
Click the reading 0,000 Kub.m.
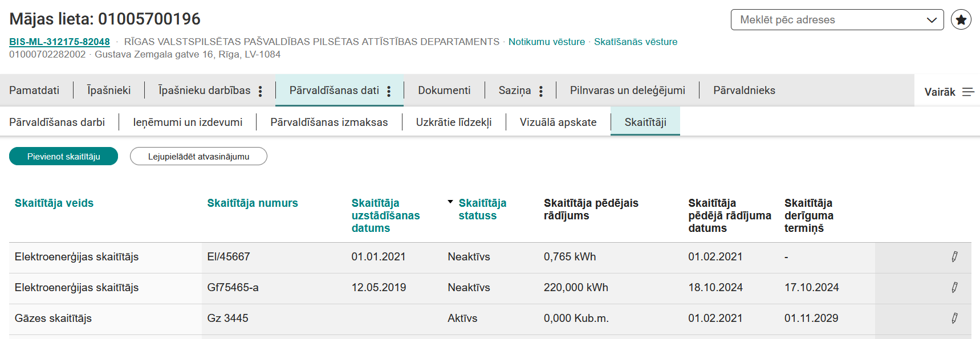click(576, 318)
